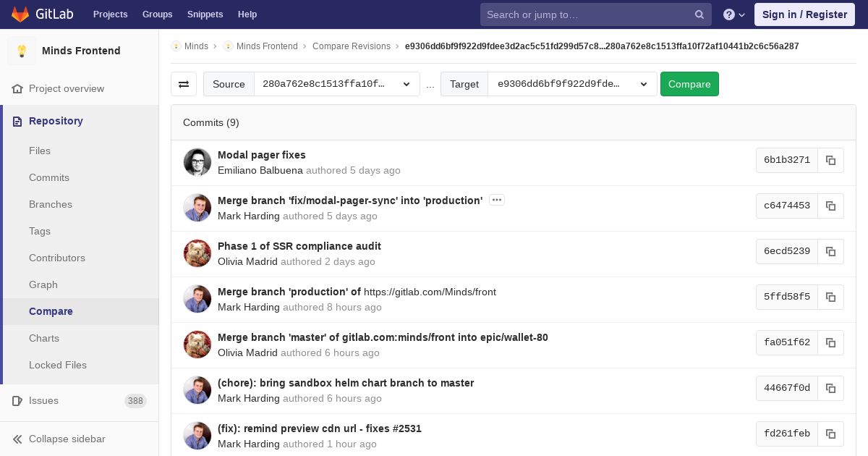Copy commit SHA fd261feb
The width and height of the screenshot is (868, 456).
830,434
